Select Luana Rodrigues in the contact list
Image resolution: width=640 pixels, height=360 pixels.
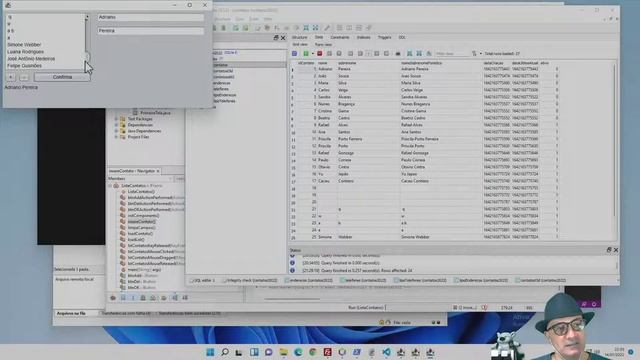click(x=25, y=51)
